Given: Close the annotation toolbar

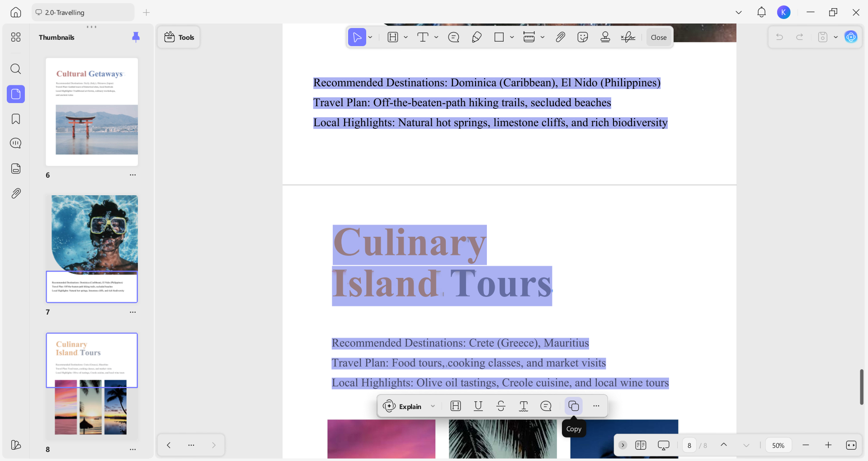Looking at the screenshot, I should click(659, 38).
